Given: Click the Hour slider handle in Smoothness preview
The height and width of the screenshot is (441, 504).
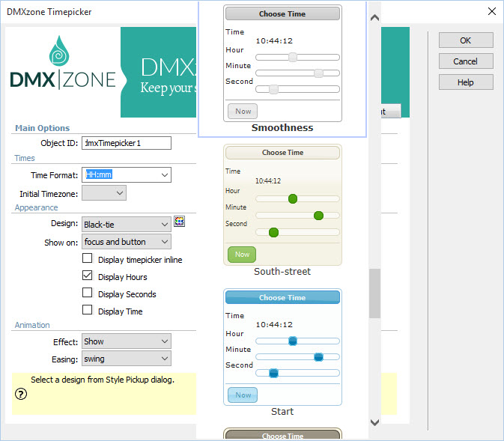Looking at the screenshot, I should 293,57.
